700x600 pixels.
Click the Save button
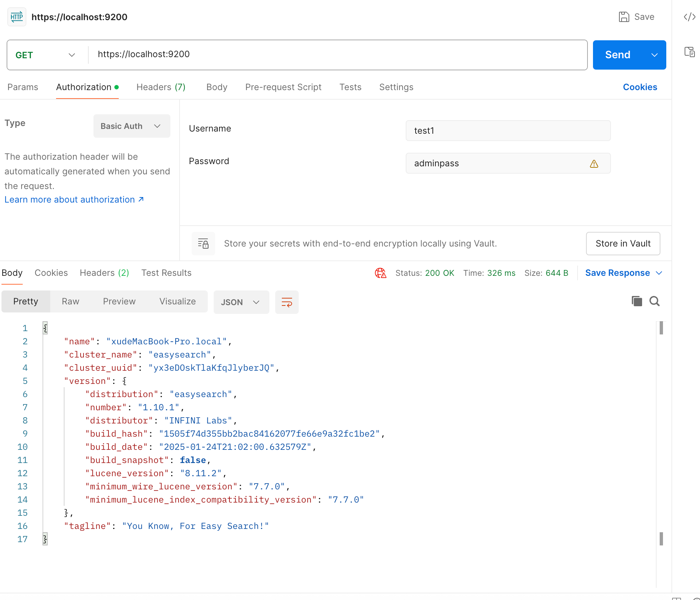[x=637, y=17]
